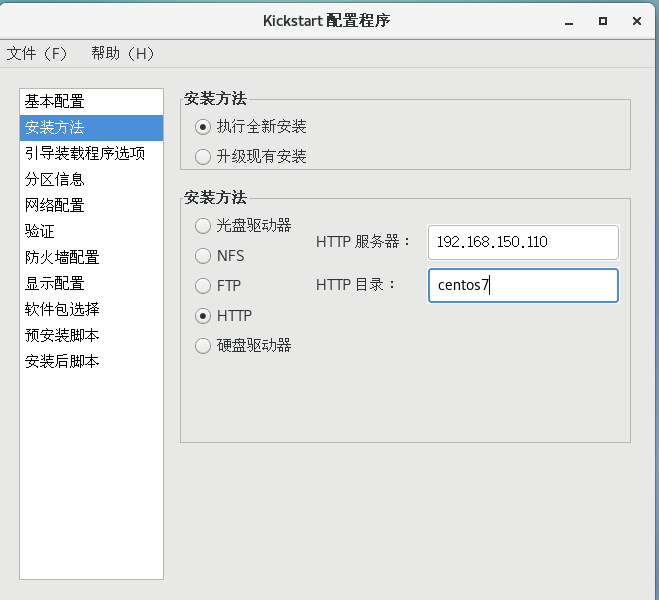Open the 验证 section
Image resolution: width=659 pixels, height=600 pixels.
[91, 232]
